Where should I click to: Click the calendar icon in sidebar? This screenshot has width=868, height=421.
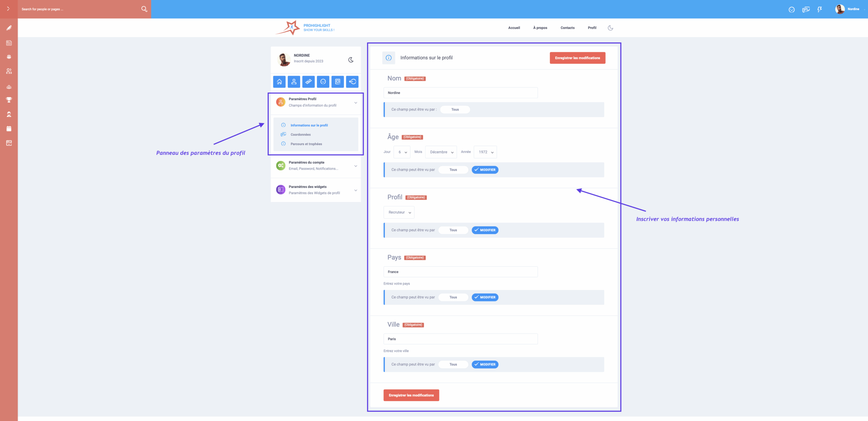(9, 129)
